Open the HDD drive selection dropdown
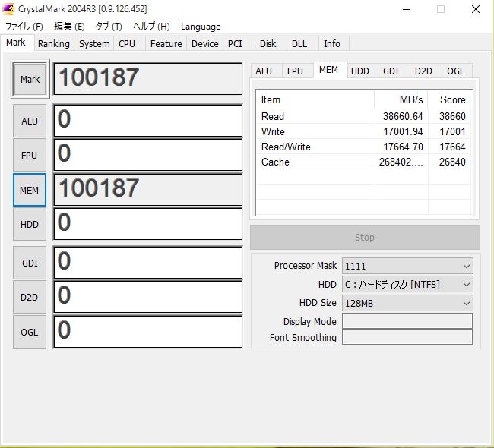This screenshot has height=448, width=494. [x=407, y=285]
